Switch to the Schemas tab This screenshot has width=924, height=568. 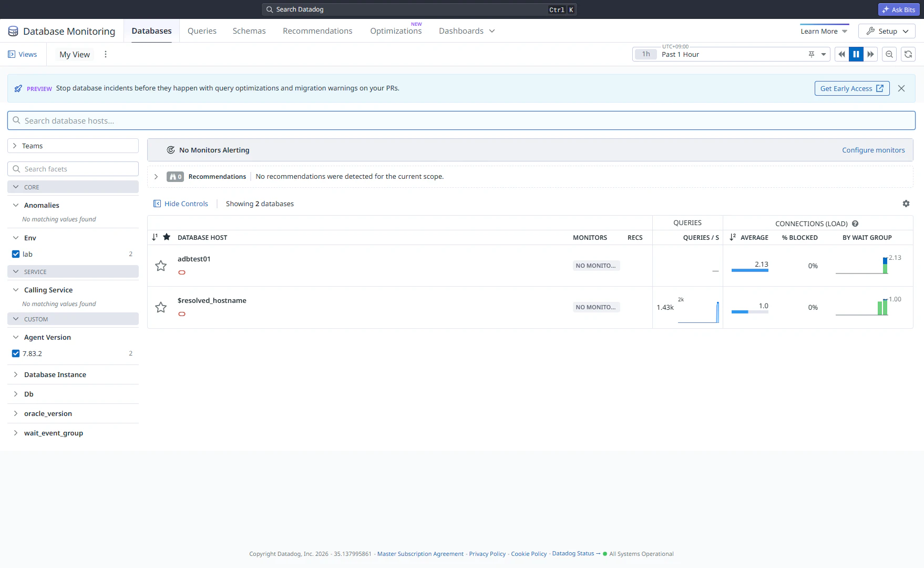point(249,31)
